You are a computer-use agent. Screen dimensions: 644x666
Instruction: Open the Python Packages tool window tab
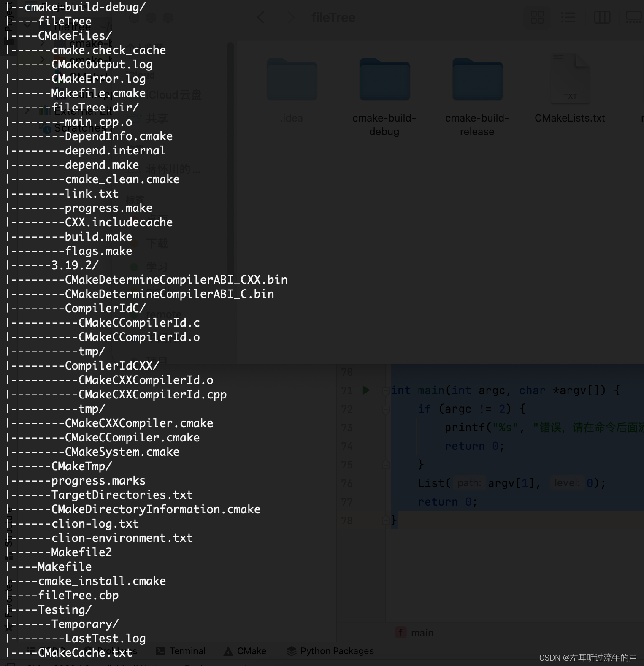[330, 651]
